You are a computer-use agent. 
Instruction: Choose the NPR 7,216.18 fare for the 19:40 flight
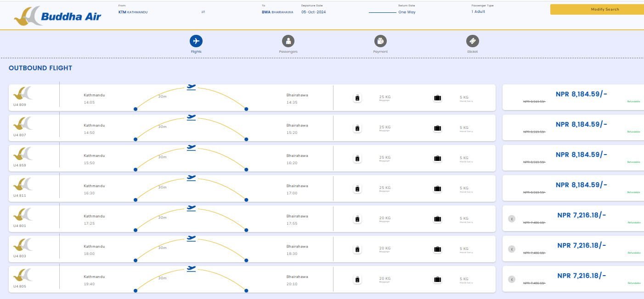pos(581,276)
